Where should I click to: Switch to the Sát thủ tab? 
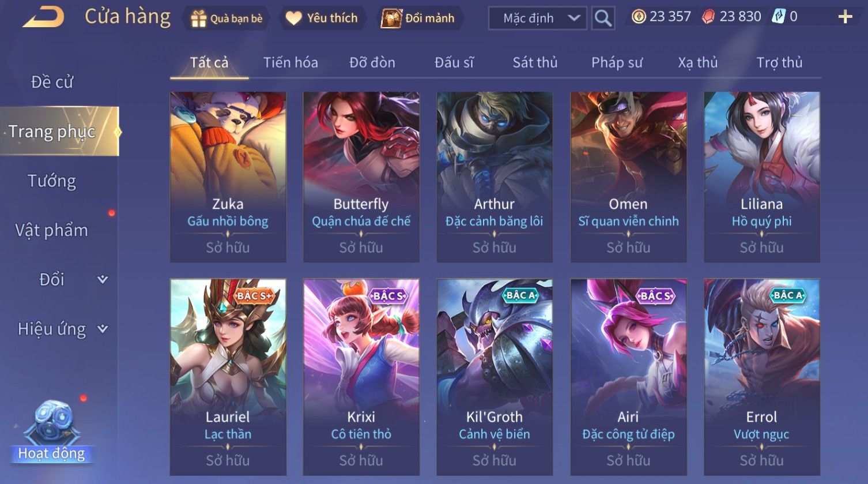(535, 62)
